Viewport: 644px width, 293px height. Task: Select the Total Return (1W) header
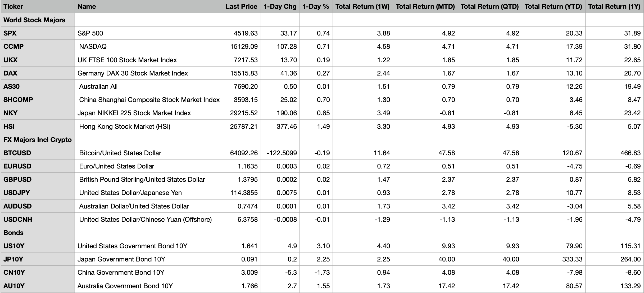(363, 7)
